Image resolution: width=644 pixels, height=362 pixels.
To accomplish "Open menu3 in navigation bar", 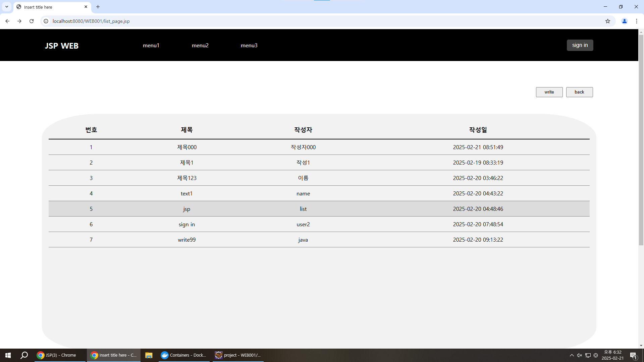I will [x=249, y=45].
